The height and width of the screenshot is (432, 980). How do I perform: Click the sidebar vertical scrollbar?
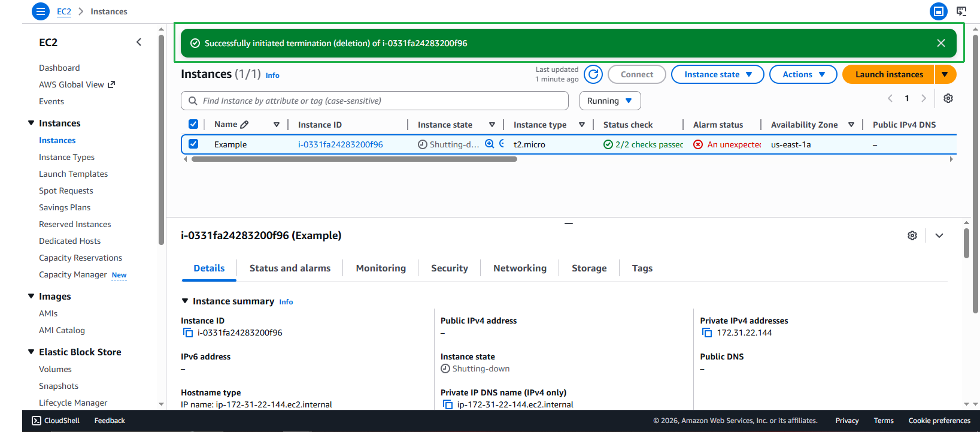(161, 140)
